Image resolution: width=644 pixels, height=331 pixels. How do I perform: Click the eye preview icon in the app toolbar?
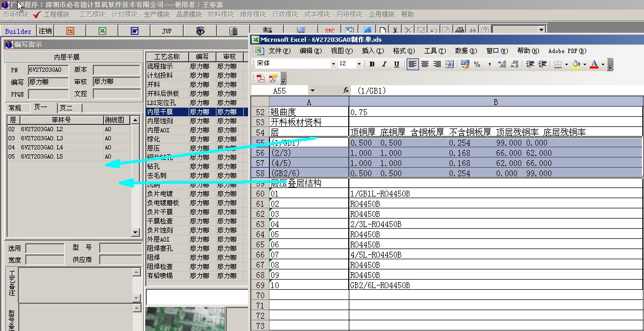click(200, 31)
